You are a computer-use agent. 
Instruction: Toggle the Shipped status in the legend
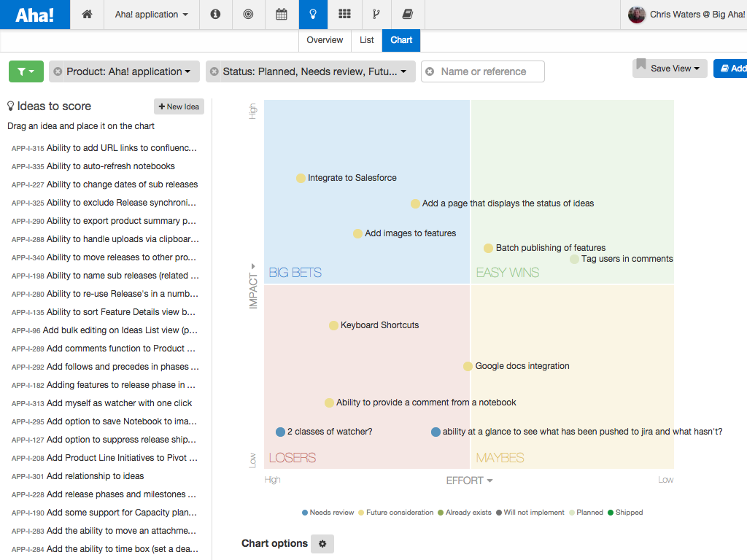tap(624, 512)
